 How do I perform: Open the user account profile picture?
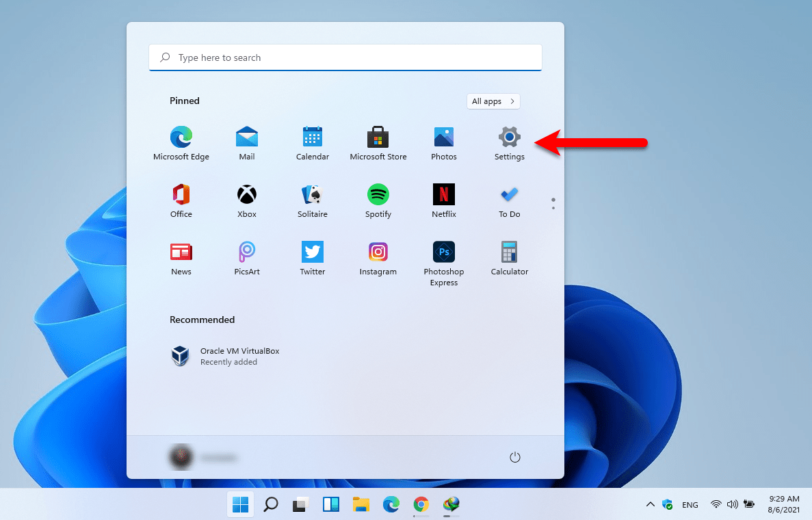(181, 457)
